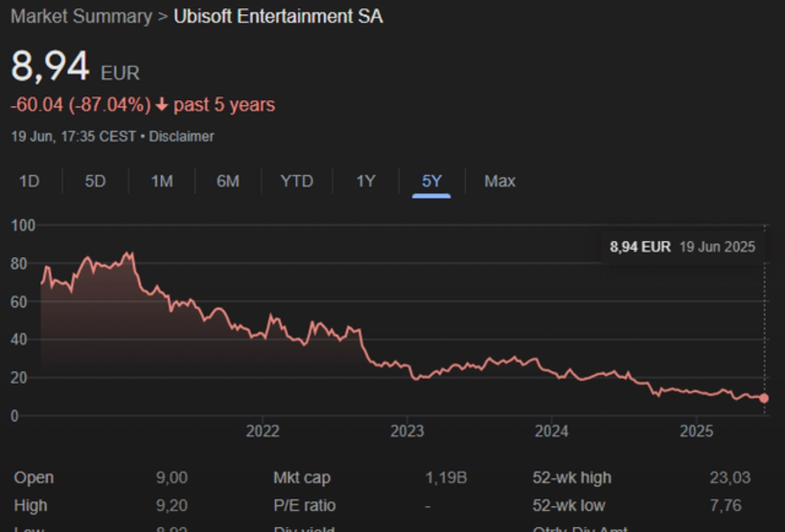Click the 2025 x-axis label
Image resolution: width=785 pixels, height=532 pixels.
click(696, 431)
